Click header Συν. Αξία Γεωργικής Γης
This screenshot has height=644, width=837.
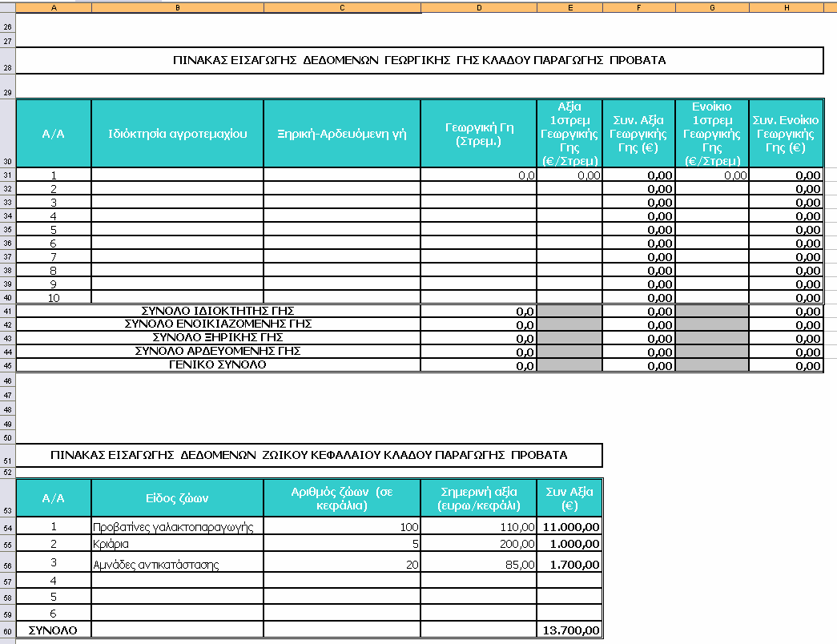click(x=639, y=134)
